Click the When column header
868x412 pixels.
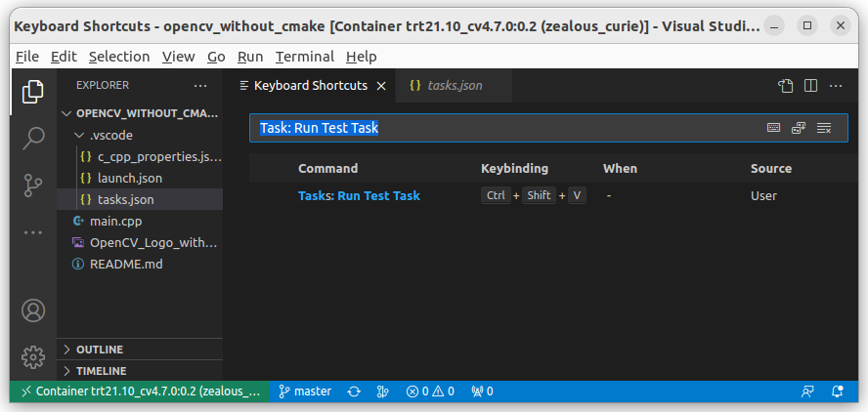pos(620,168)
